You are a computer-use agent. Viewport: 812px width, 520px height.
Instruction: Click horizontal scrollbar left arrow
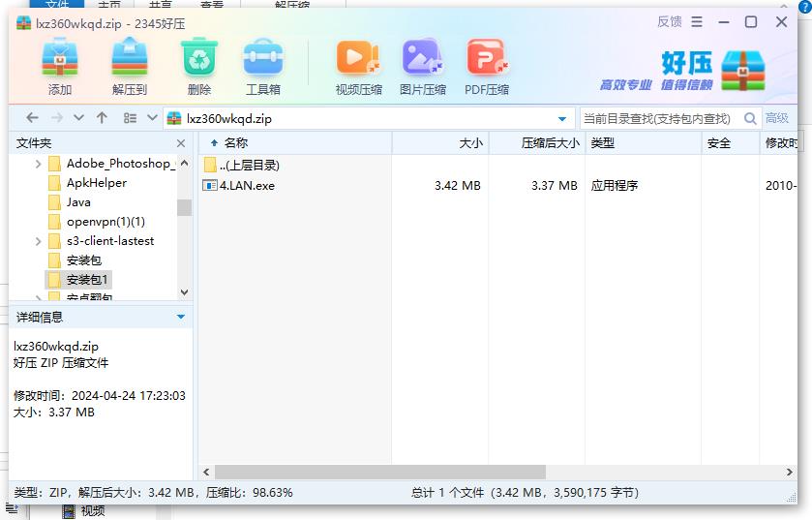[206, 472]
